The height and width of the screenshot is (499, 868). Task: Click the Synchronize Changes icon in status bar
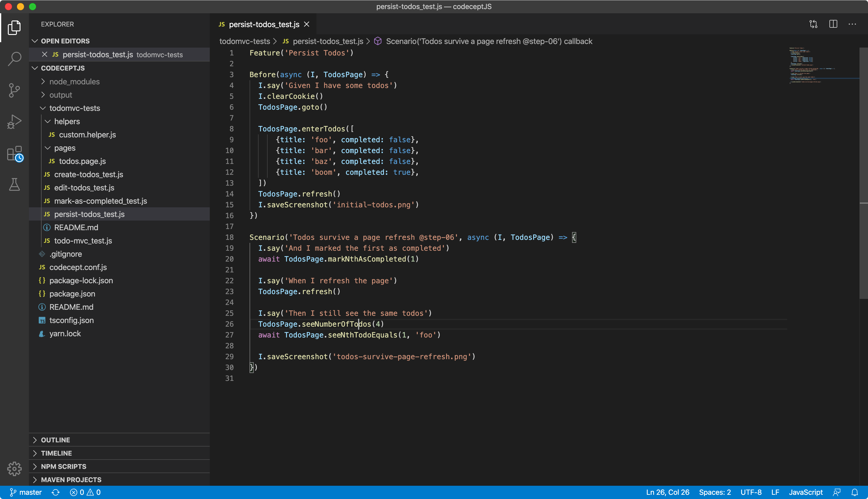tap(55, 492)
